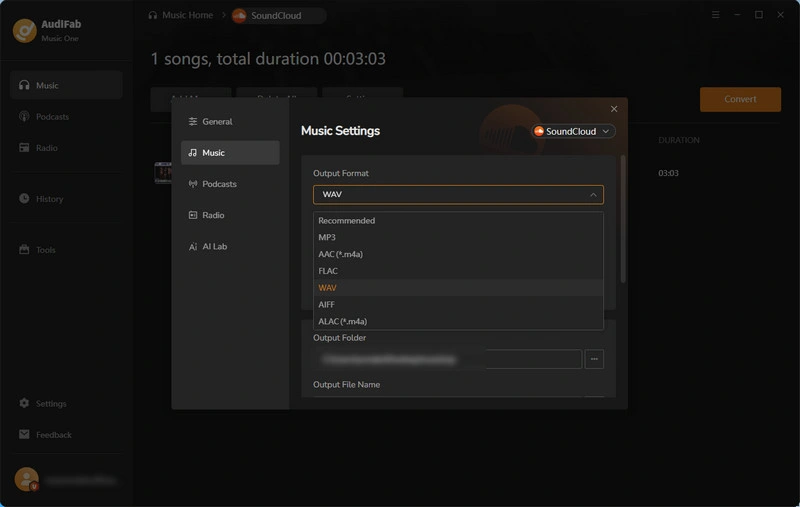Open Tools in main sidebar
800x507 pixels.
pyautogui.click(x=66, y=250)
